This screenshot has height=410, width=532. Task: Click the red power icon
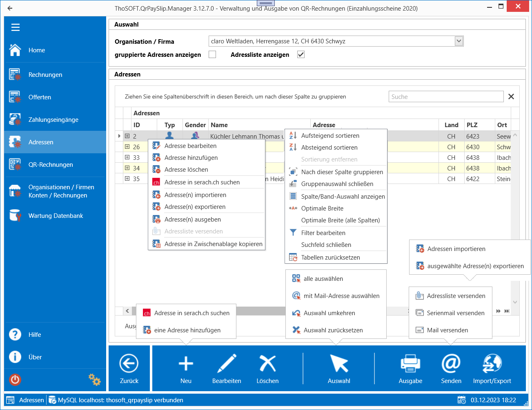[15, 380]
